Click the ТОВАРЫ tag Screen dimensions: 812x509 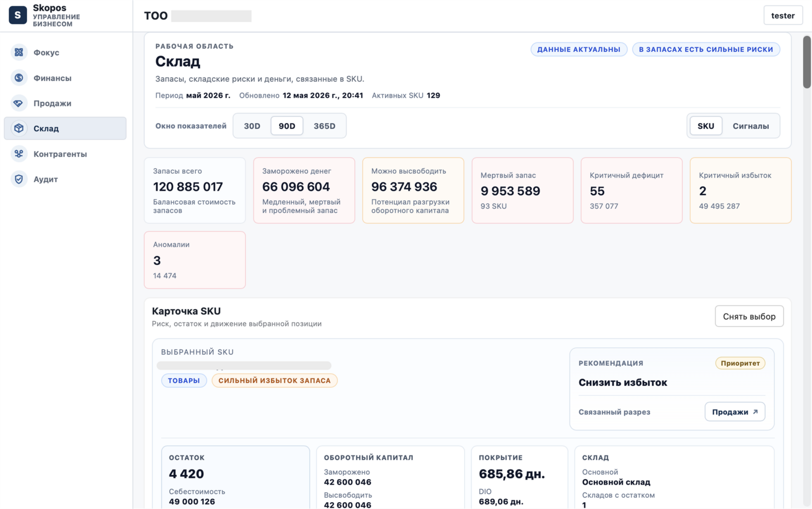[x=184, y=381]
